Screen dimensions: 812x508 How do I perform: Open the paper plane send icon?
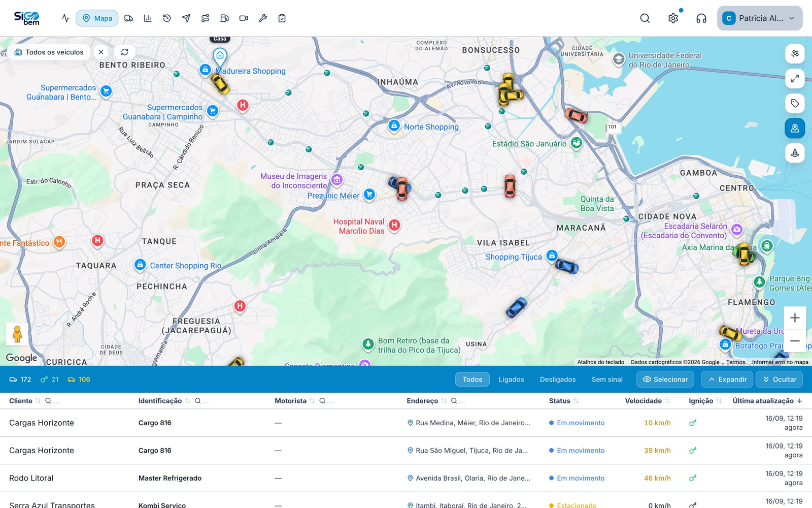(x=186, y=18)
